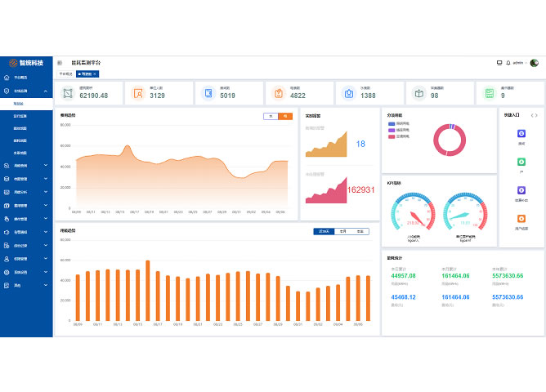Click the user avatar in the header

(535, 62)
